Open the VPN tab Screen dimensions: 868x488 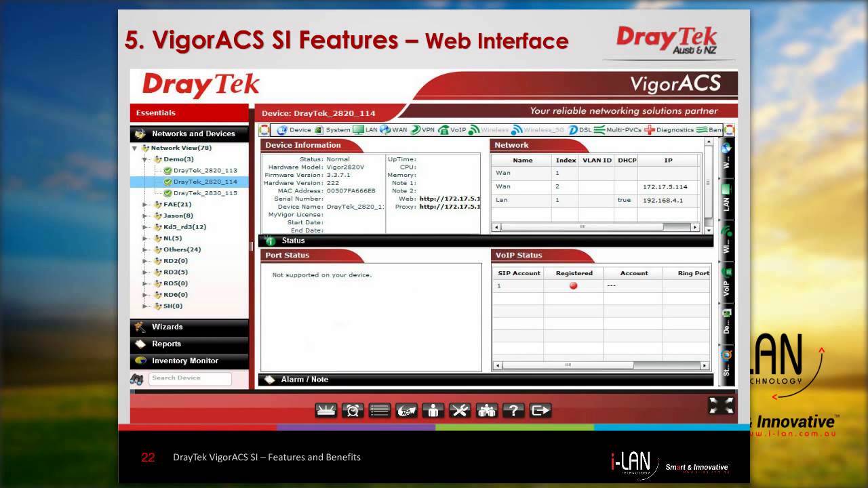coord(422,129)
